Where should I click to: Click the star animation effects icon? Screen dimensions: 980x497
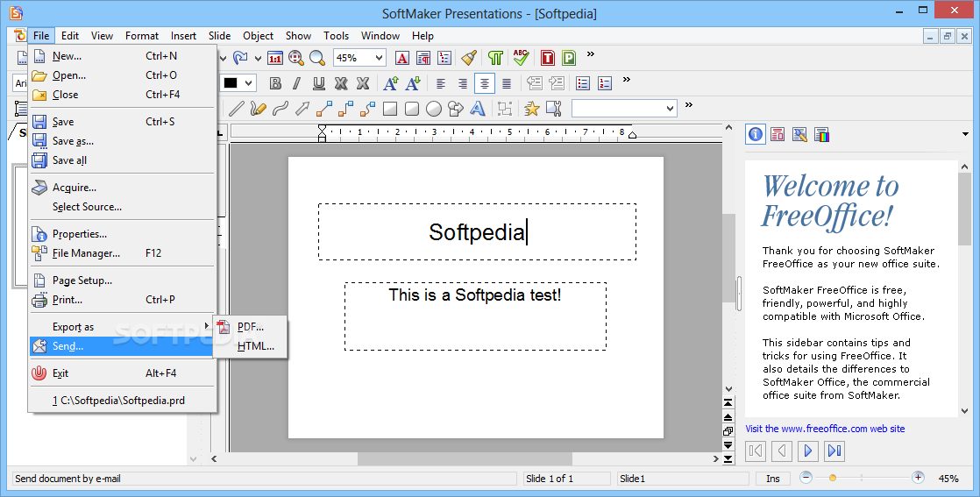[532, 109]
